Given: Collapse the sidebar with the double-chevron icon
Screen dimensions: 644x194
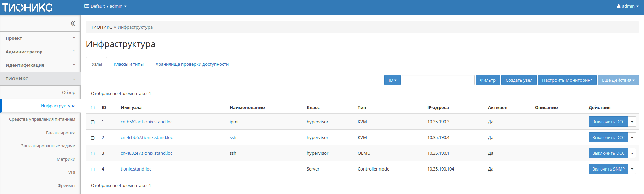Looking at the screenshot, I should [73, 23].
